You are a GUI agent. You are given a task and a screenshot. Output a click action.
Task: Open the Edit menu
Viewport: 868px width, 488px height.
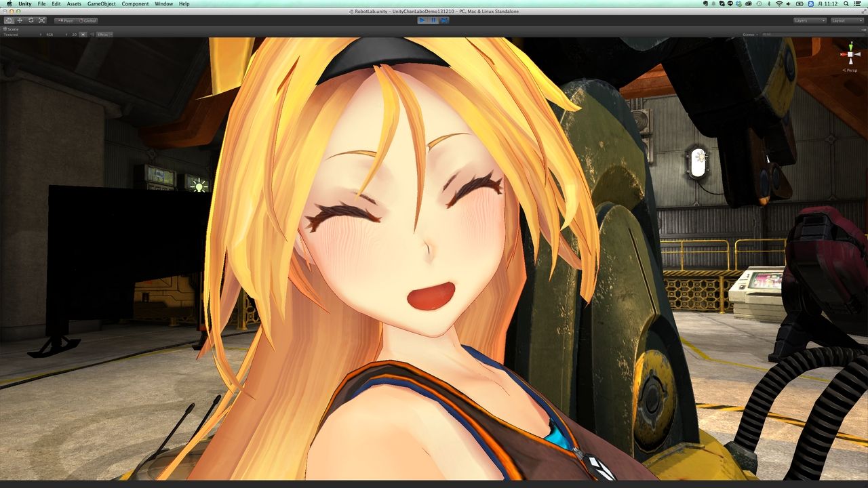[56, 4]
